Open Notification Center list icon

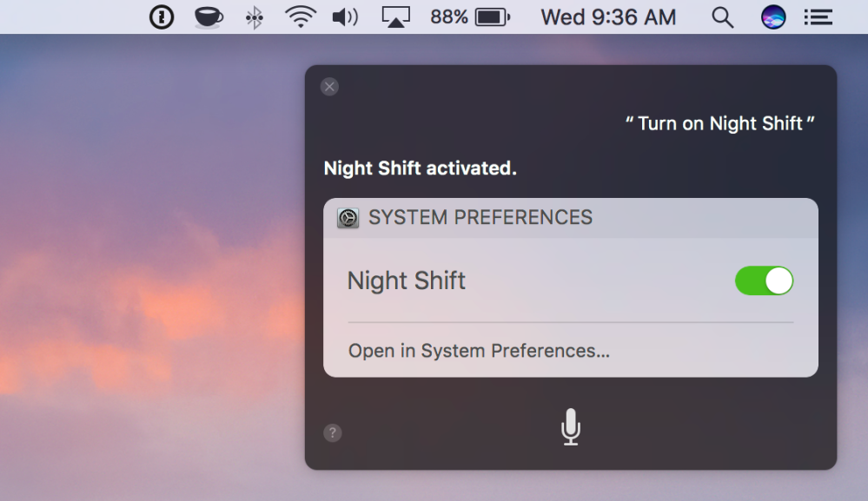[x=818, y=17]
